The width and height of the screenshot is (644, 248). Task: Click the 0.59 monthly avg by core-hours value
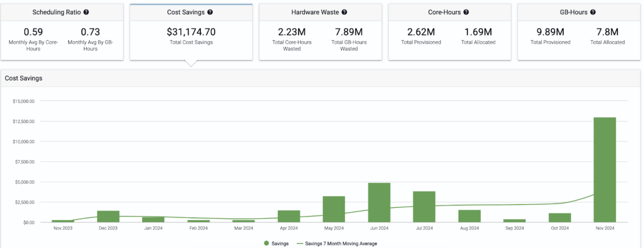pos(33,32)
